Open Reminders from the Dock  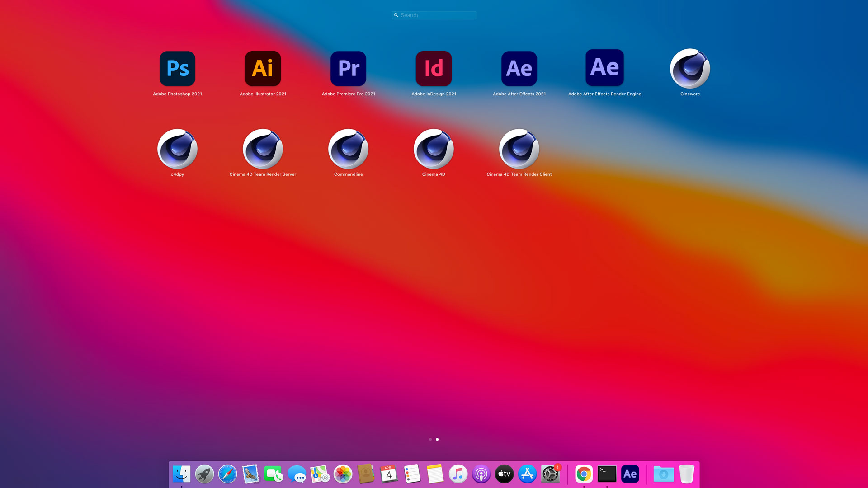click(412, 474)
